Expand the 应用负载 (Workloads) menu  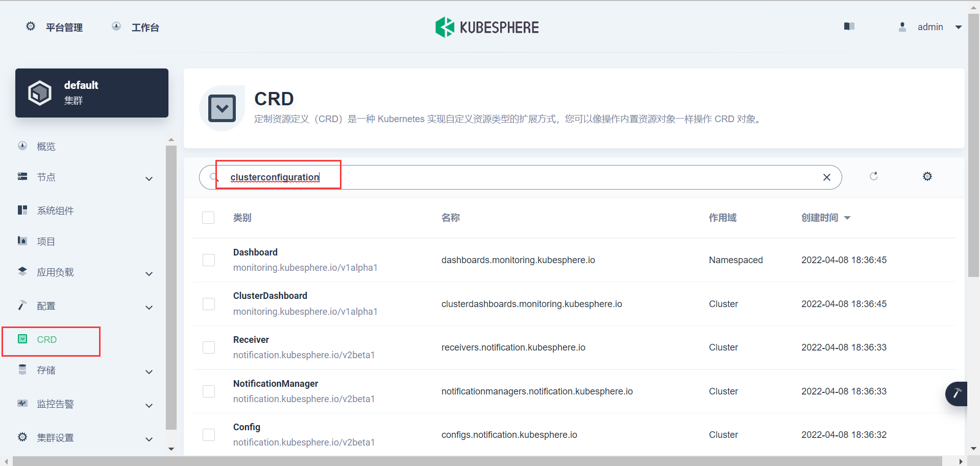pyautogui.click(x=56, y=272)
